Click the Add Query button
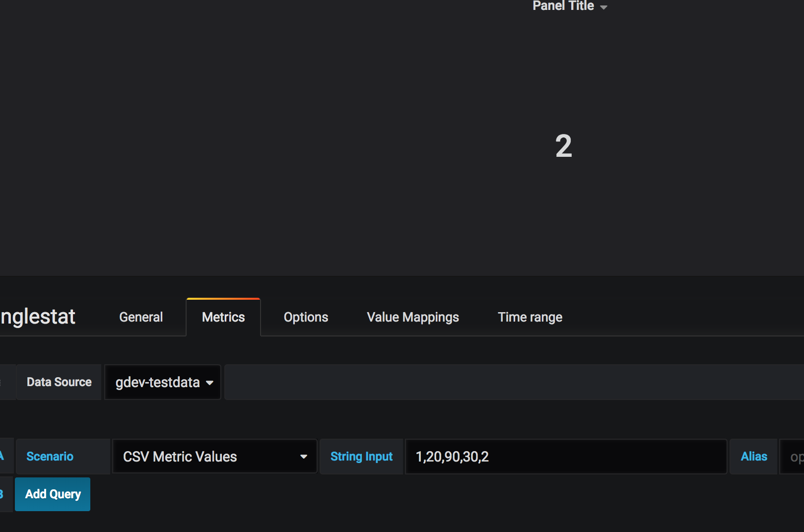804x532 pixels. (x=53, y=494)
